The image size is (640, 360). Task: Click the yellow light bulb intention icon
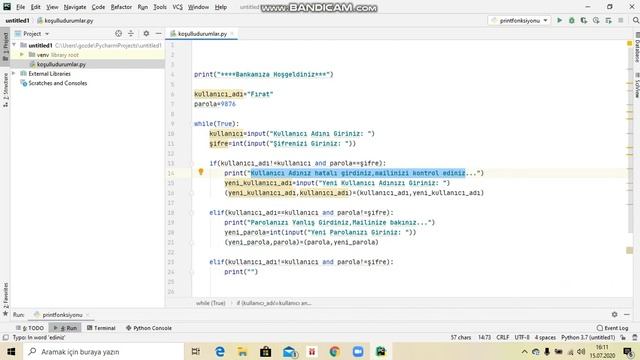200,172
